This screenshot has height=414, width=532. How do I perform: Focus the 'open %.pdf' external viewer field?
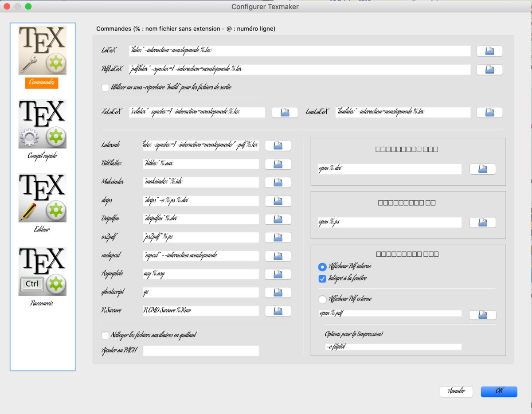point(390,313)
